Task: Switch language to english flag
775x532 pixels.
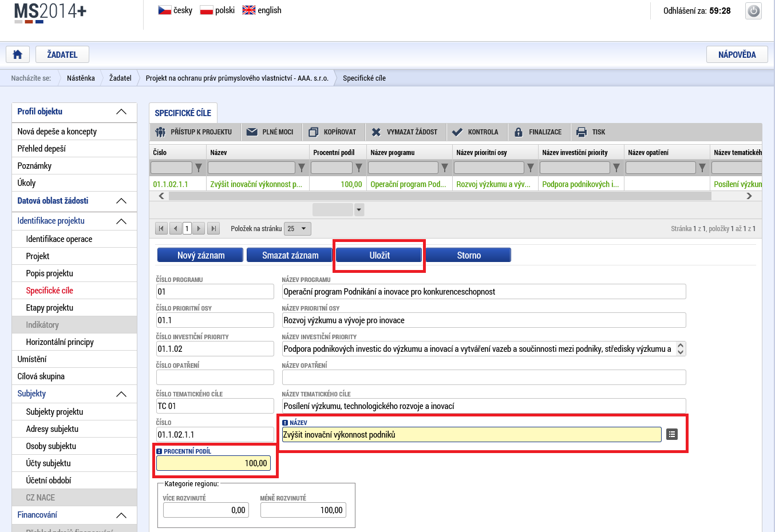Action: tap(249, 10)
